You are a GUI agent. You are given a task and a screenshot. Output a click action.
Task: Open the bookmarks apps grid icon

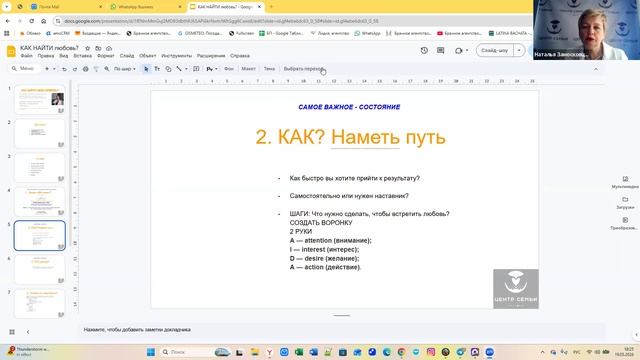click(7, 33)
